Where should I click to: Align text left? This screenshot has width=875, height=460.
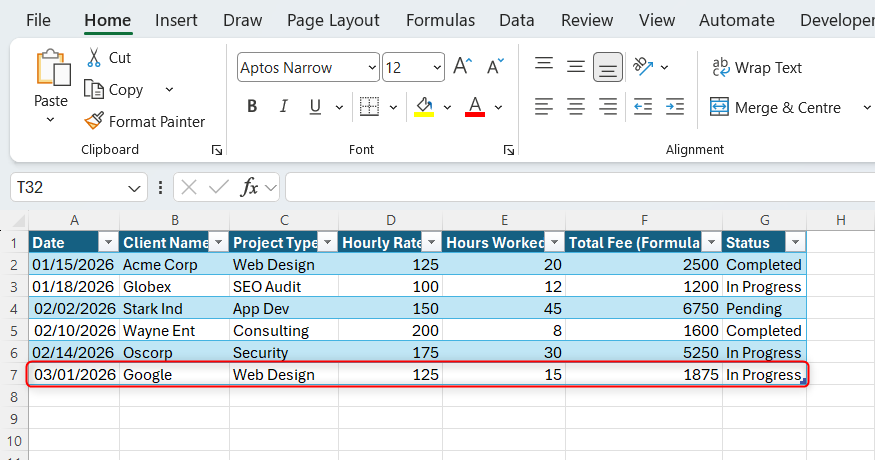(544, 106)
